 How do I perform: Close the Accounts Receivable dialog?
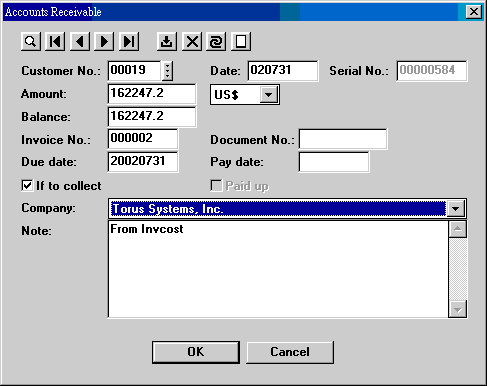coord(474,12)
